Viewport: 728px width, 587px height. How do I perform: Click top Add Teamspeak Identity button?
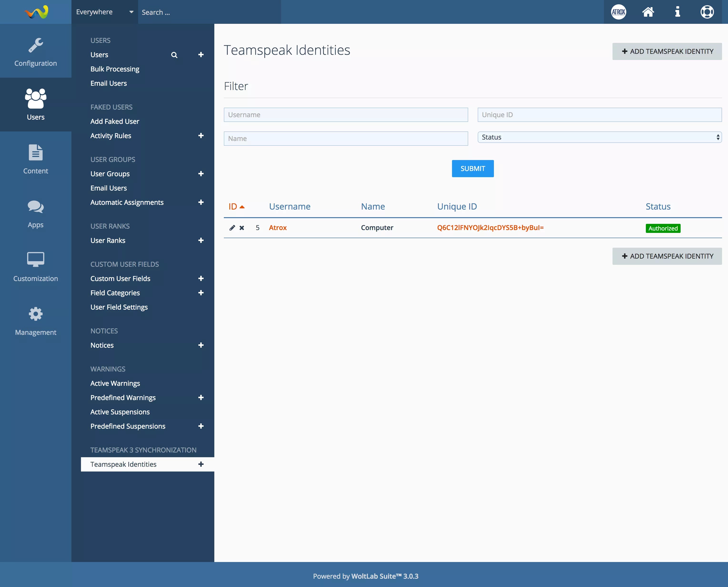pos(667,51)
